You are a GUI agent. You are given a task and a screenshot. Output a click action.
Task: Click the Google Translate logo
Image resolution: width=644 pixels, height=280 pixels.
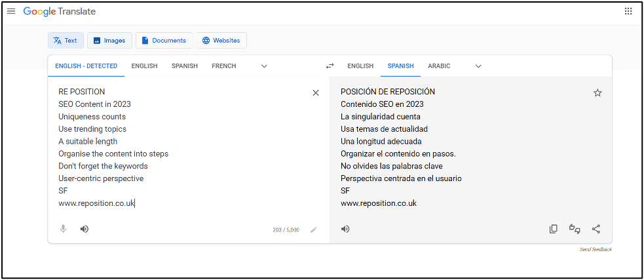pyautogui.click(x=60, y=12)
